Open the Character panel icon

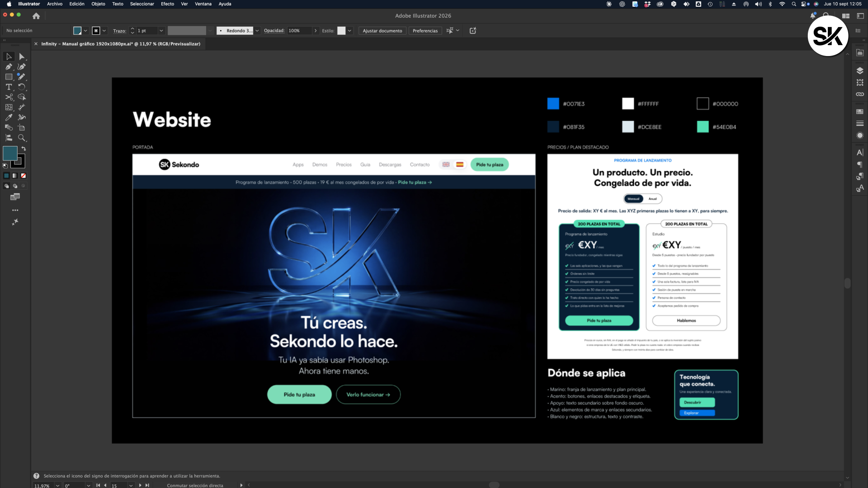(860, 152)
